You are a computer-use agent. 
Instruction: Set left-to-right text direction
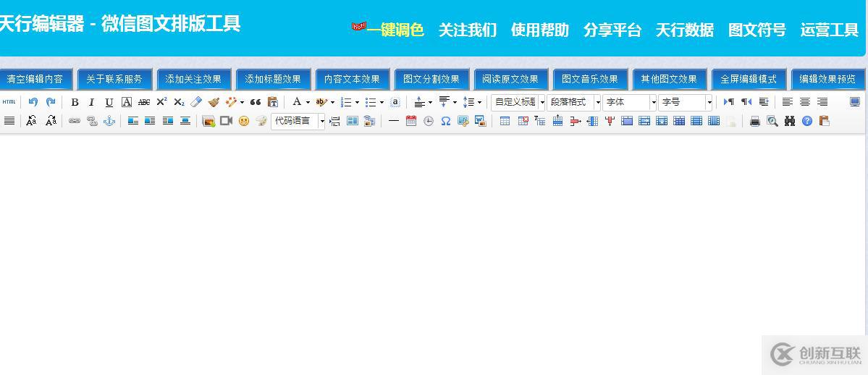(728, 102)
